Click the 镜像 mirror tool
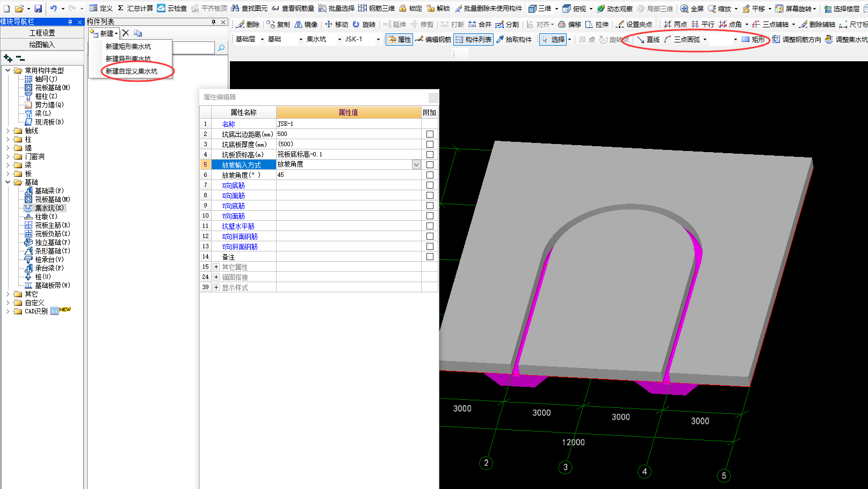Image resolution: width=868 pixels, height=489 pixels. 306,24
